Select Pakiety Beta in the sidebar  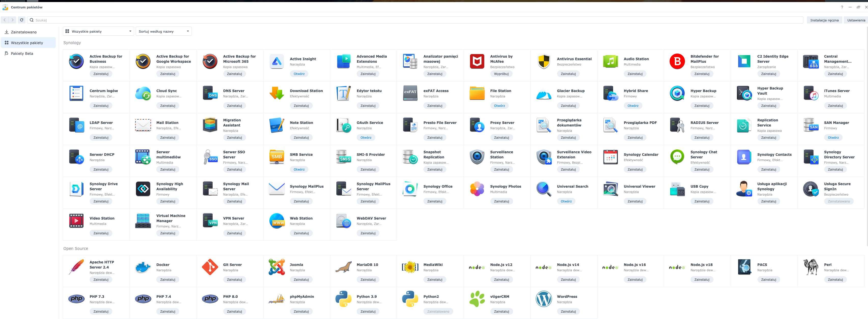pos(28,53)
